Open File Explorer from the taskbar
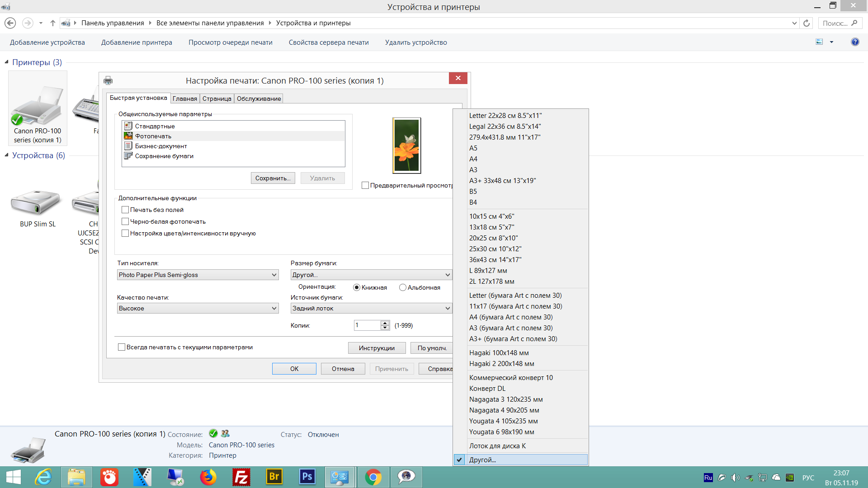The image size is (868, 488). click(76, 477)
